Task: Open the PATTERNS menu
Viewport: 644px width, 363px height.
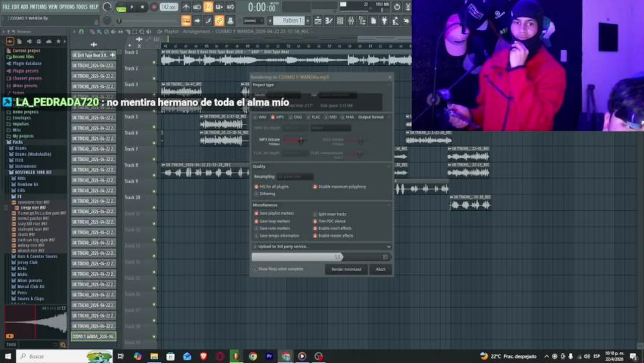Action: (38, 7)
